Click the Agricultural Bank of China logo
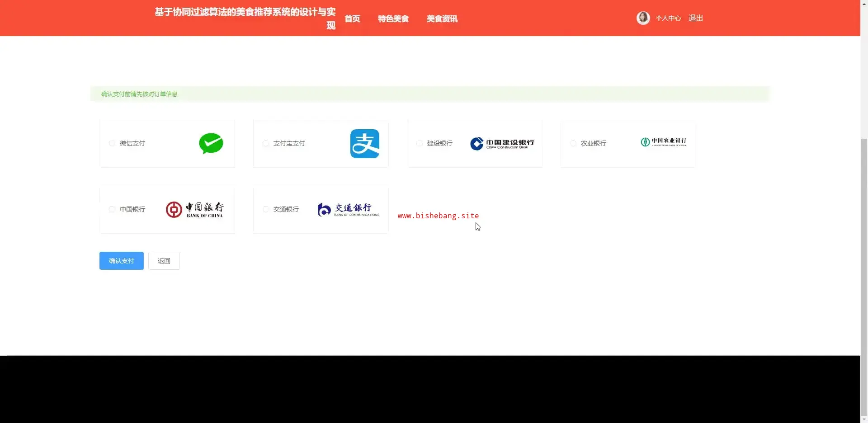Screen dimensions: 868x423 (x=664, y=142)
